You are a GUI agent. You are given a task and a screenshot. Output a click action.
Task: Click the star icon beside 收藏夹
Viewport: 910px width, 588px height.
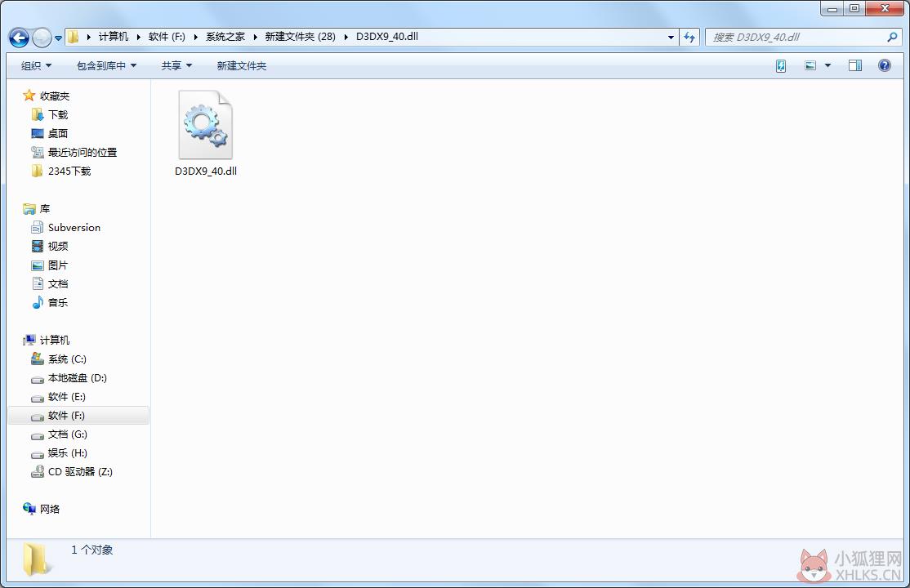pyautogui.click(x=29, y=96)
